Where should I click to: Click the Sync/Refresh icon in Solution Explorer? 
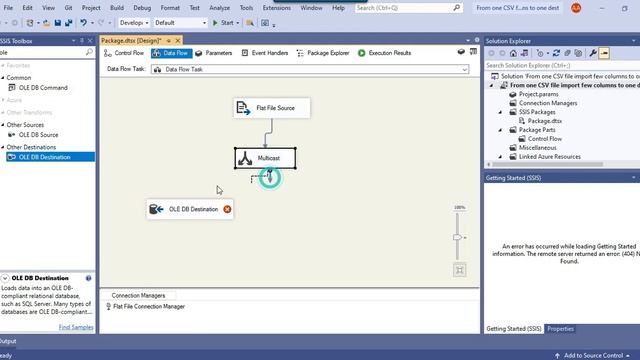point(556,53)
